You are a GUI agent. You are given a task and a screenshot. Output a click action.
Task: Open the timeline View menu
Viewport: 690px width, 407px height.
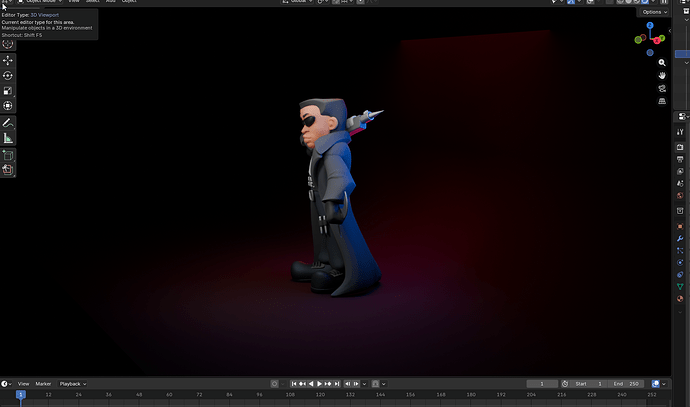click(x=23, y=384)
